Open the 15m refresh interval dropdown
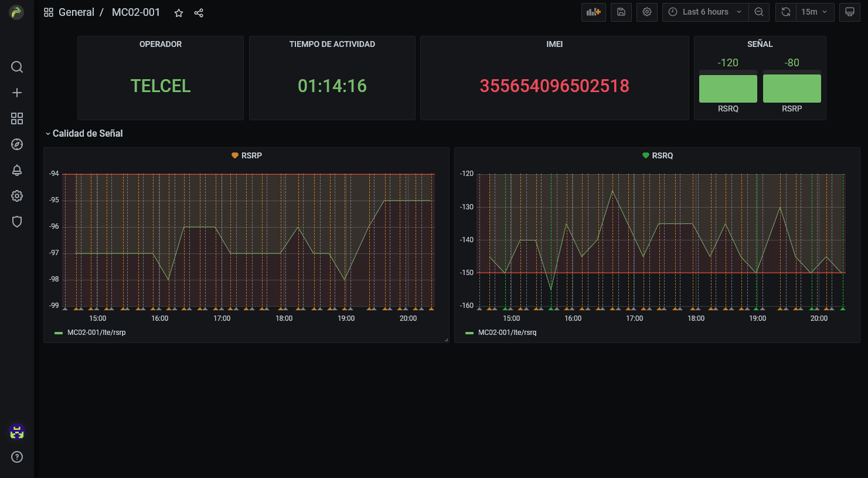 pos(814,12)
